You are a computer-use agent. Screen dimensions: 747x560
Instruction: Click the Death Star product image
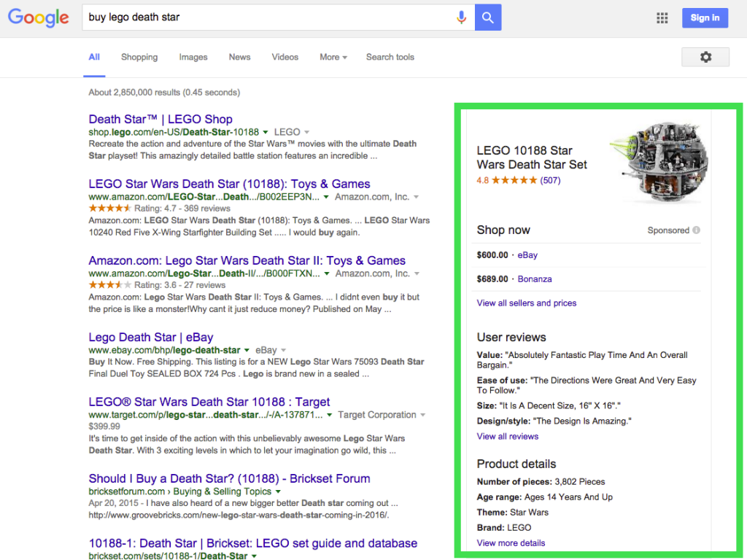pyautogui.click(x=659, y=162)
